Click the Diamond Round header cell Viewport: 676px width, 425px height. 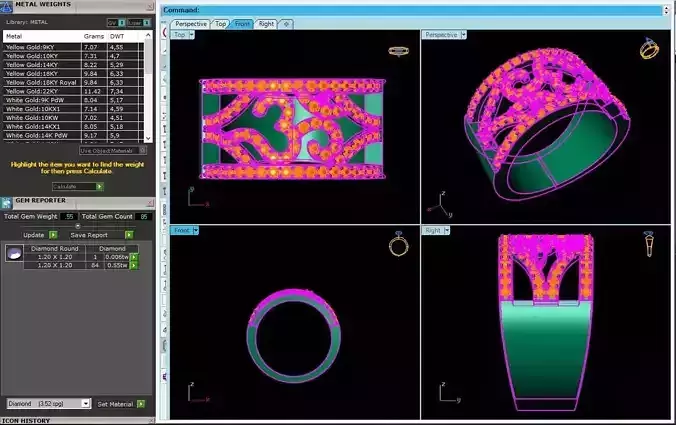[x=54, y=249]
